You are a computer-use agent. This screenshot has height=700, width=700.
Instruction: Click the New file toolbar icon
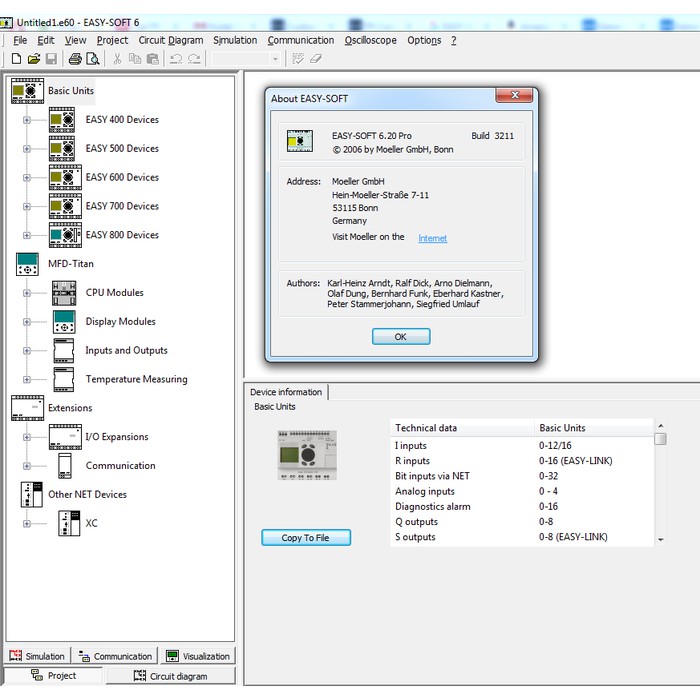[x=16, y=59]
